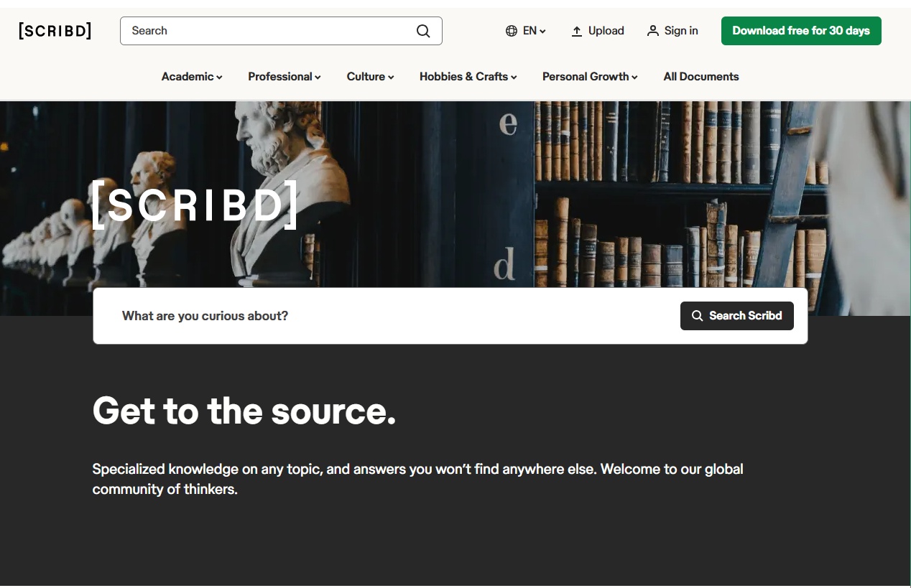The image size is (911, 588).
Task: Click the person icon next to Sign in
Action: click(652, 30)
